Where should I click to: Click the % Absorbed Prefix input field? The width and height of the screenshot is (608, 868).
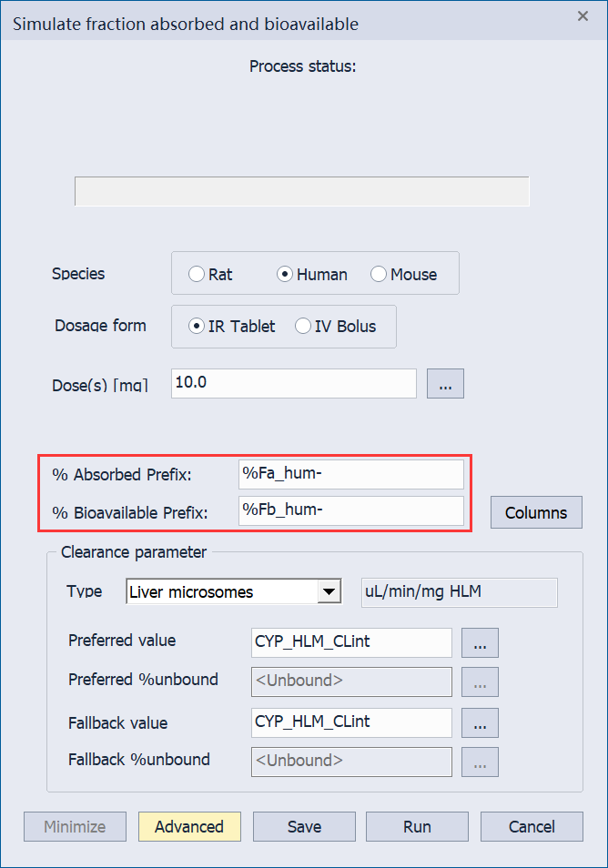point(351,474)
